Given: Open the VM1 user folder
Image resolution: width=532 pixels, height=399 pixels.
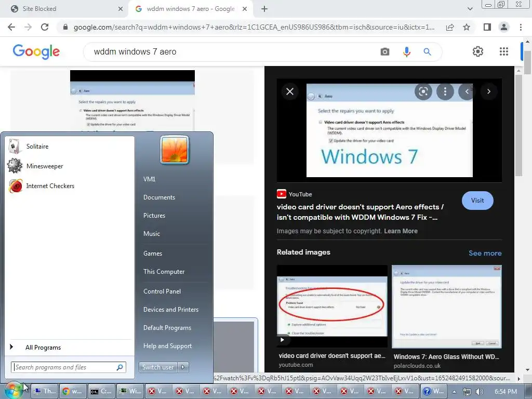Looking at the screenshot, I should [149, 179].
